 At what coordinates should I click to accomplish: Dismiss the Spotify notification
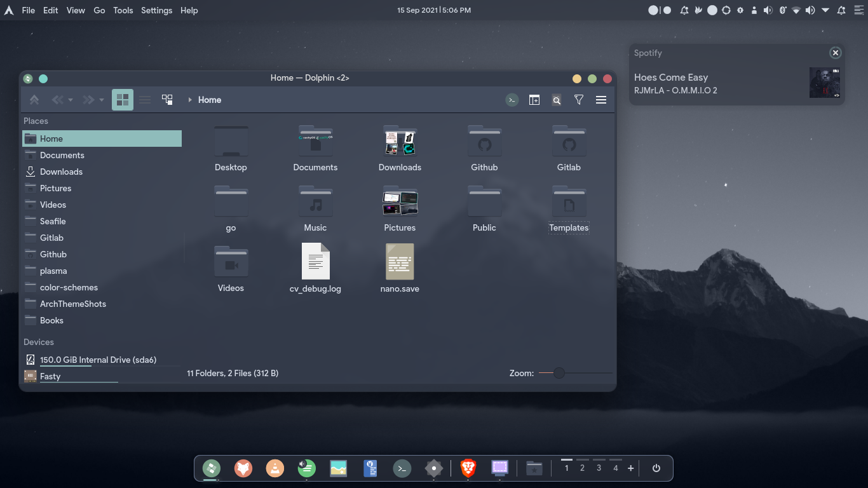836,53
